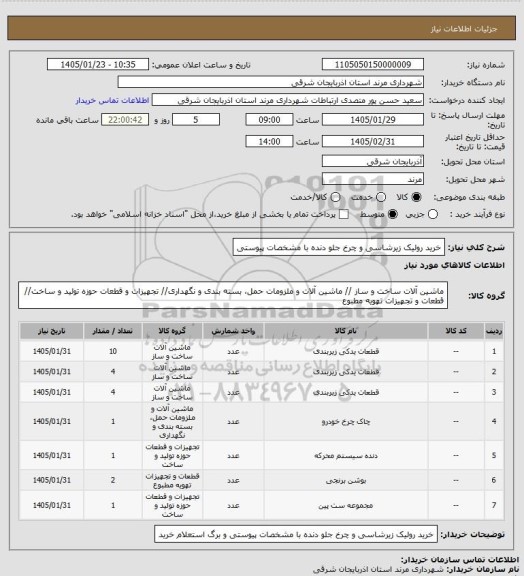Click the نام کالا column header

pos(346,331)
